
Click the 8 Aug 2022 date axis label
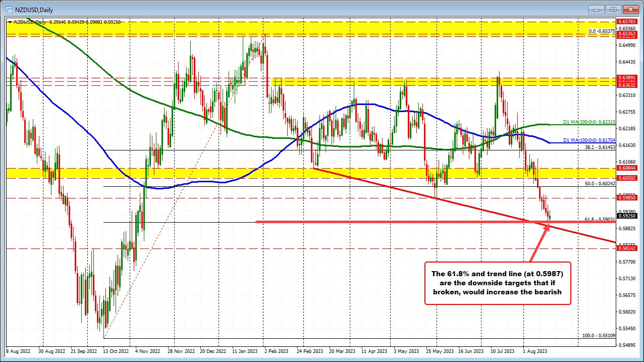pos(18,350)
